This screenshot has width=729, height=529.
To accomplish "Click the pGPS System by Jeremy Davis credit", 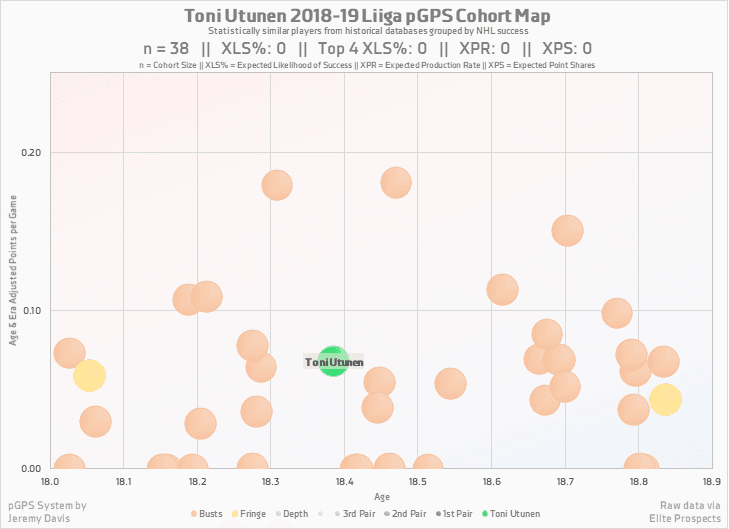I will (46, 512).
